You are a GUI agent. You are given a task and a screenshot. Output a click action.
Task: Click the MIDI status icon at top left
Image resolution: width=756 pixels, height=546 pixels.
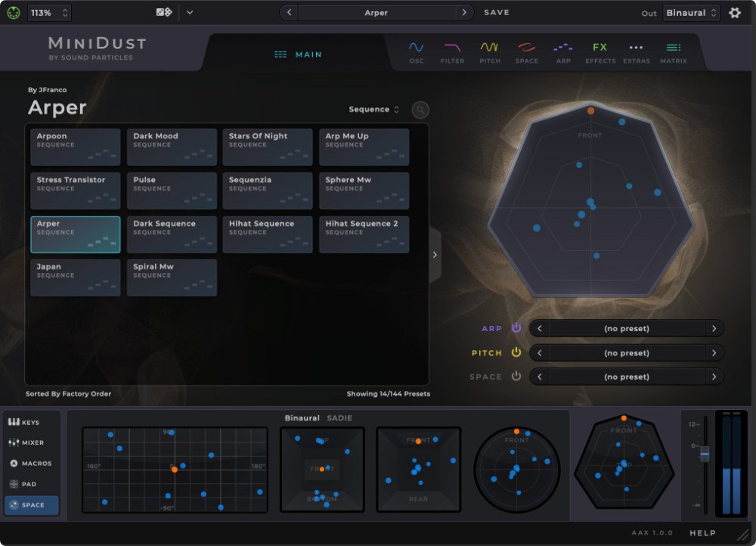[14, 13]
